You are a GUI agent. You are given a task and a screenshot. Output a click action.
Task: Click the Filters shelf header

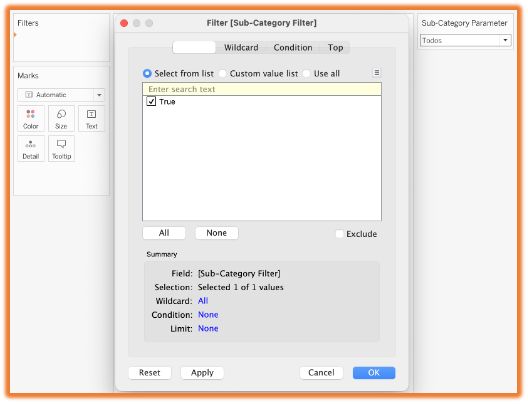coord(28,23)
